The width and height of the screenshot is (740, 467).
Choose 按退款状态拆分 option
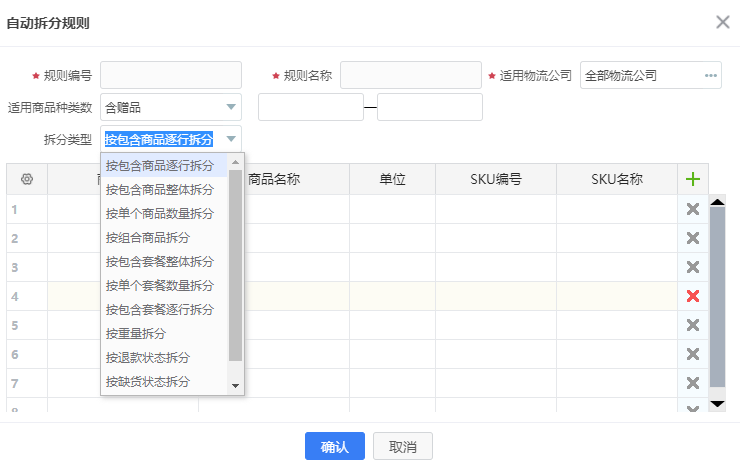tap(164, 358)
